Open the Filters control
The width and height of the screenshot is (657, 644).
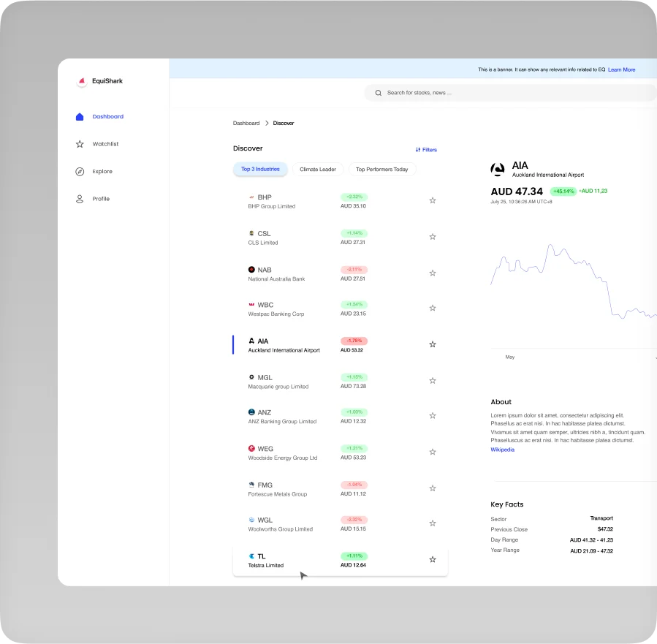point(426,150)
